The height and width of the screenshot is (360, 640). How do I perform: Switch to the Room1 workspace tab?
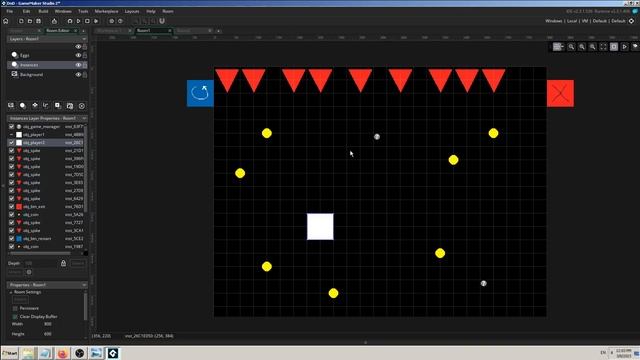coord(153,31)
